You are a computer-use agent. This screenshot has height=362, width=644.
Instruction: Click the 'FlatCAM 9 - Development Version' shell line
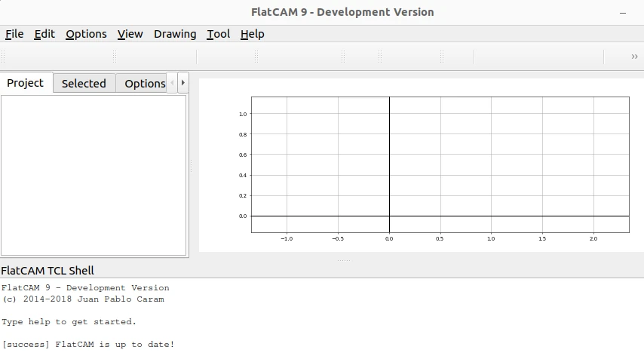click(85, 287)
